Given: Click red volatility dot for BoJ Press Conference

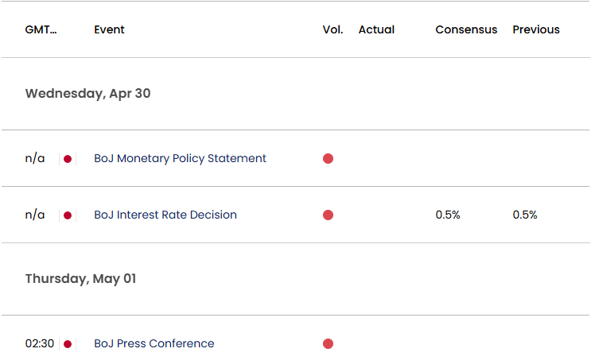Looking at the screenshot, I should (328, 343).
